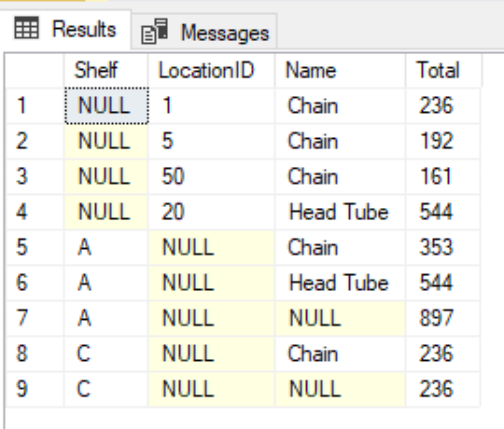The height and width of the screenshot is (429, 504).
Task: Select row 9 via its row number
Action: (35, 389)
